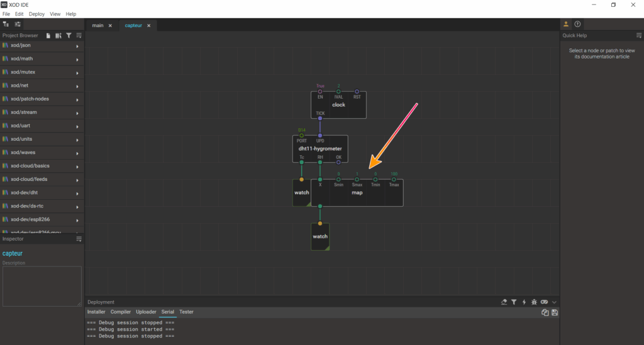Copy the serial log to clipboard
The width and height of the screenshot is (644, 345).
(x=545, y=312)
